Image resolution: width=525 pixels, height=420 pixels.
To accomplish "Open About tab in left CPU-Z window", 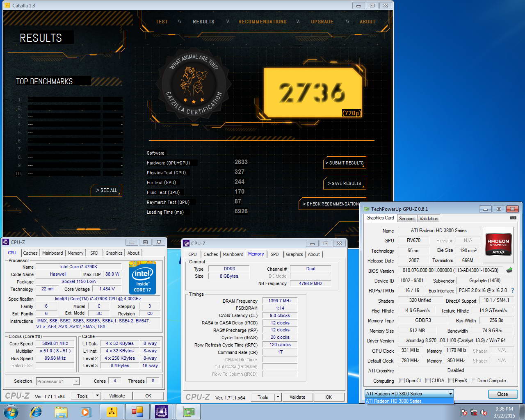I will coord(133,253).
